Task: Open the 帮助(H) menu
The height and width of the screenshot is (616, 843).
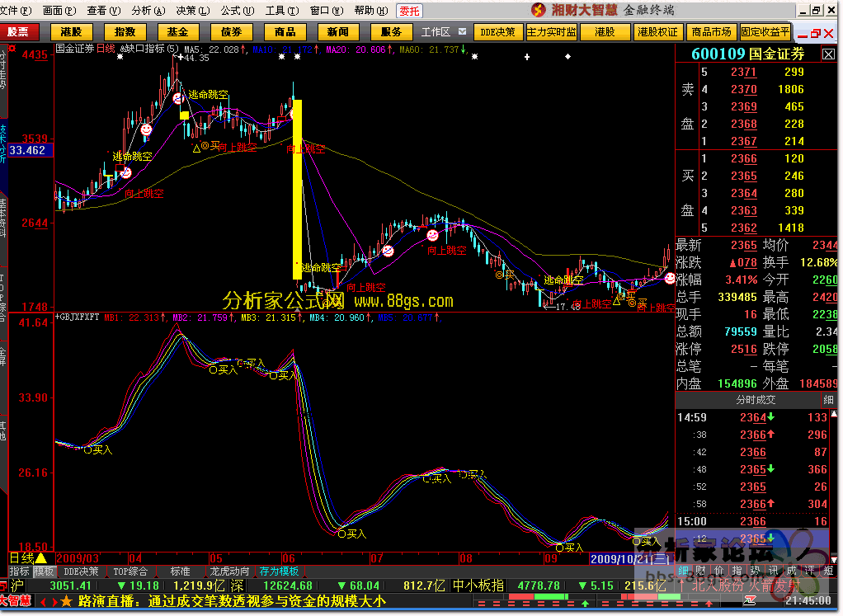Action: (371, 11)
